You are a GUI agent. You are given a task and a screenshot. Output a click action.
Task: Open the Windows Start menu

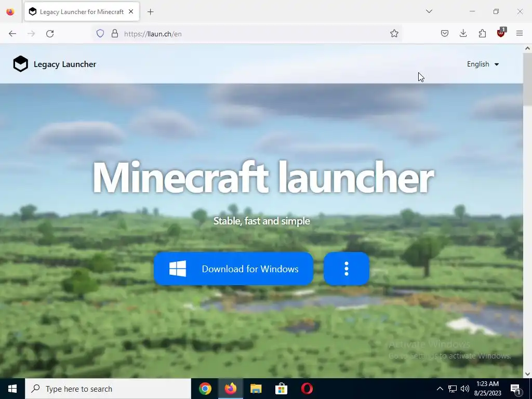pyautogui.click(x=12, y=389)
